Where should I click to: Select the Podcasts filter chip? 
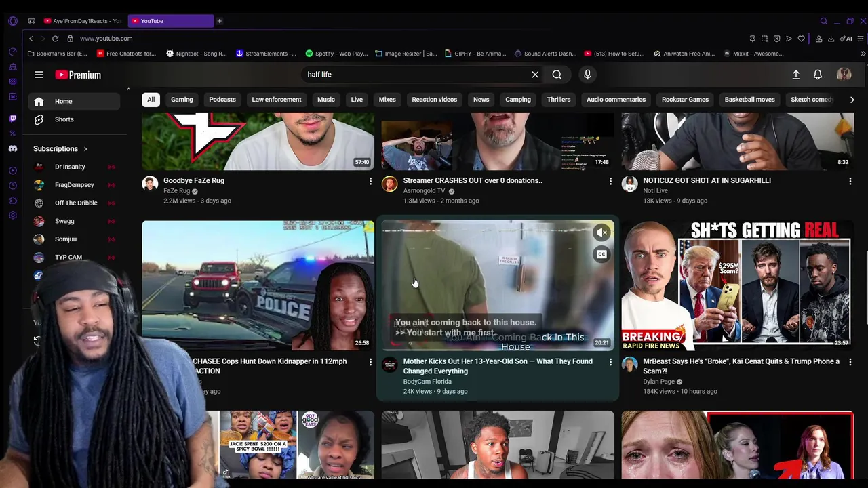click(222, 100)
